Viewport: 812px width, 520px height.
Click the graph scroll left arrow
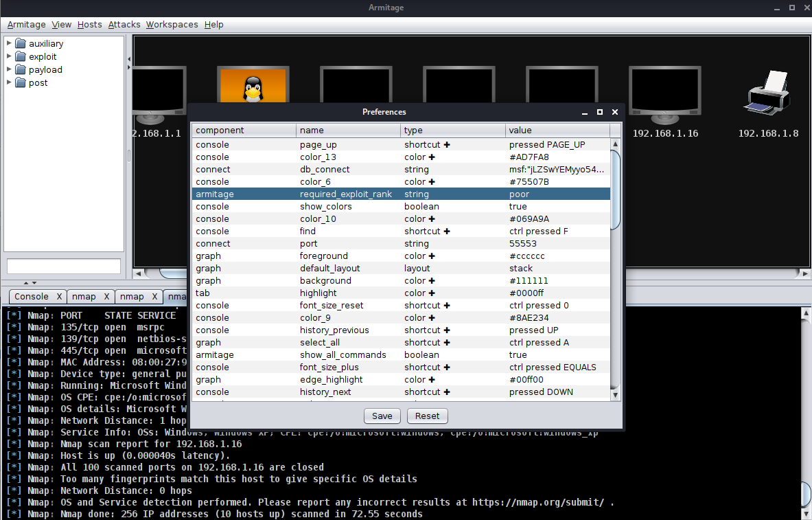139,273
